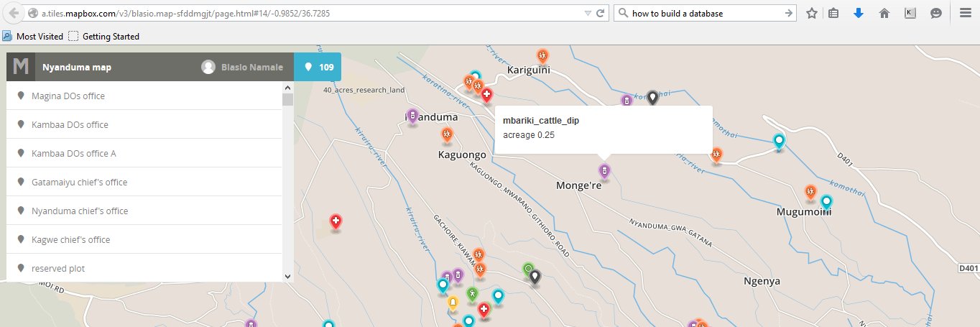Open Blasio Namale profile link
980x327 pixels.
252,67
